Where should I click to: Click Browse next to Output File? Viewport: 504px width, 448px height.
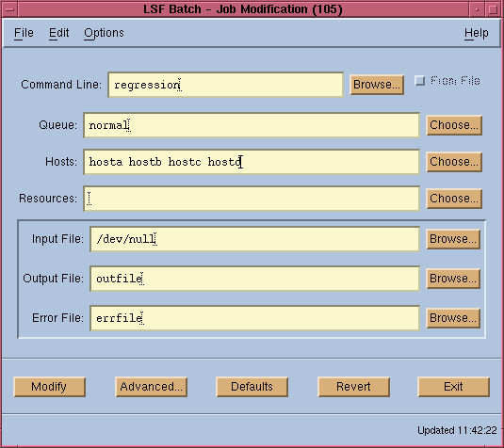(x=453, y=279)
